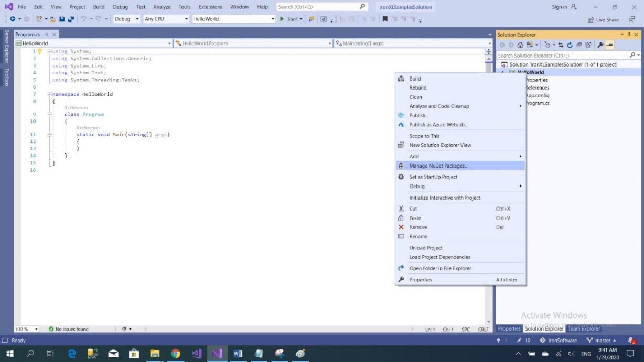644x362 pixels.
Task: Click the Save icon in the toolbar
Action: click(62, 19)
